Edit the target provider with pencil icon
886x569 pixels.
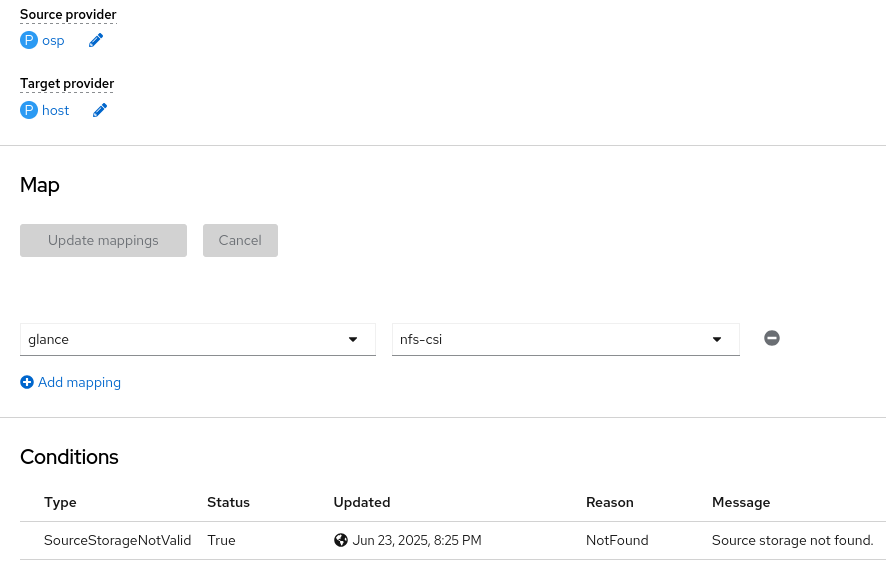tap(100, 111)
